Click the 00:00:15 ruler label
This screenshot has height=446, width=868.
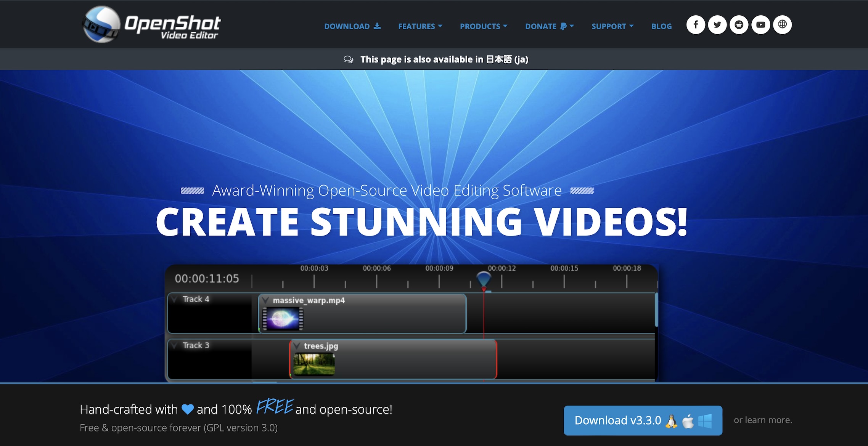pyautogui.click(x=564, y=268)
